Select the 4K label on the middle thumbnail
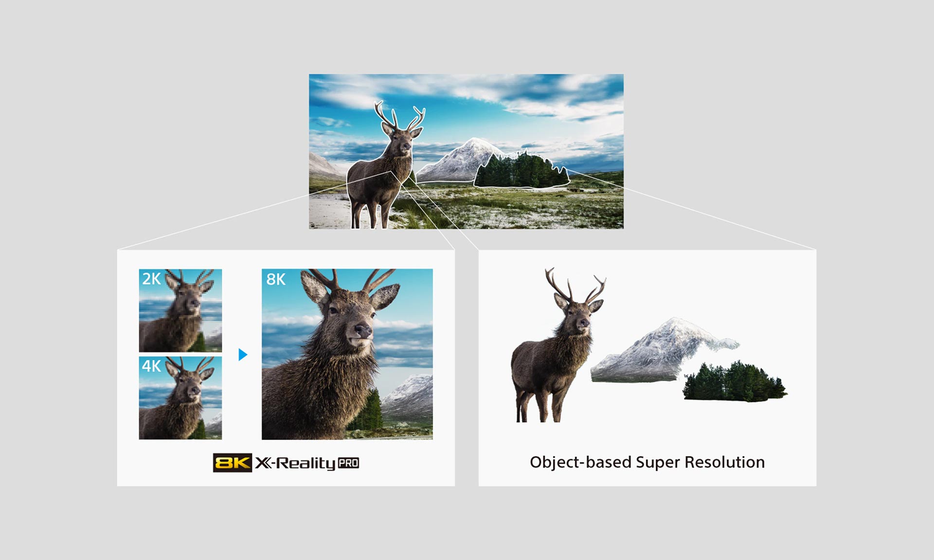Viewport: 934px width, 560px height. pos(152,365)
